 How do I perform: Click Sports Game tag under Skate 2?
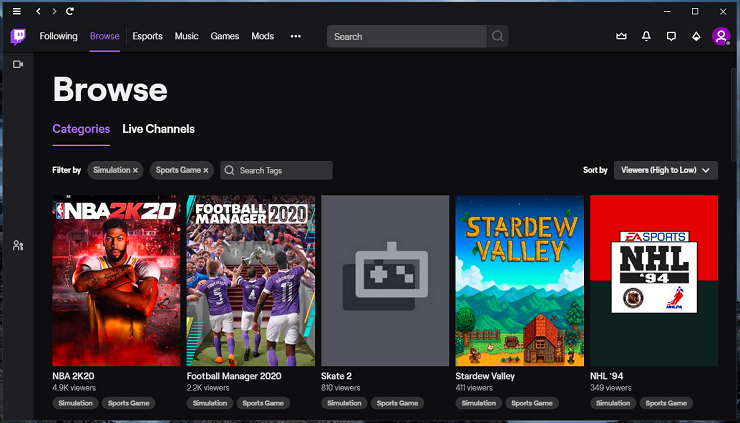(397, 403)
